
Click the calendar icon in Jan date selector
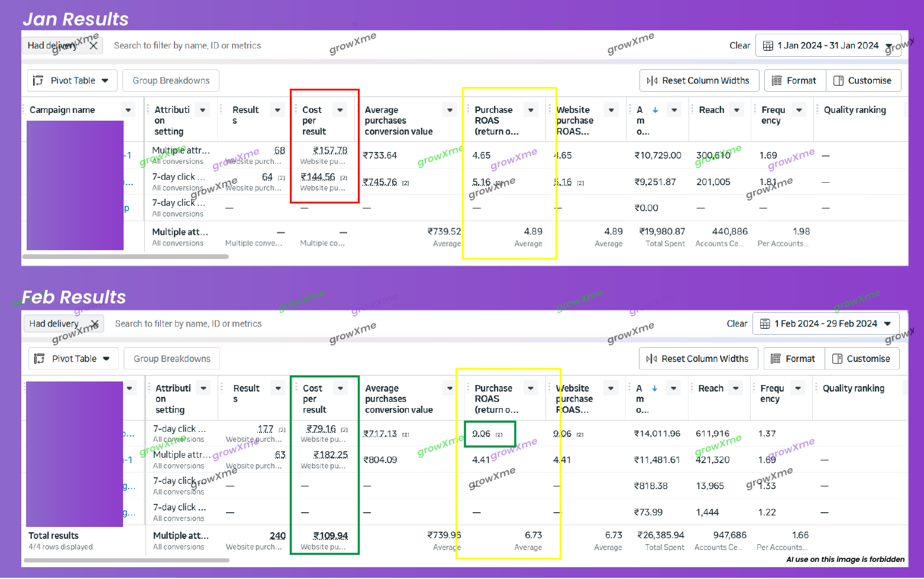click(x=767, y=45)
